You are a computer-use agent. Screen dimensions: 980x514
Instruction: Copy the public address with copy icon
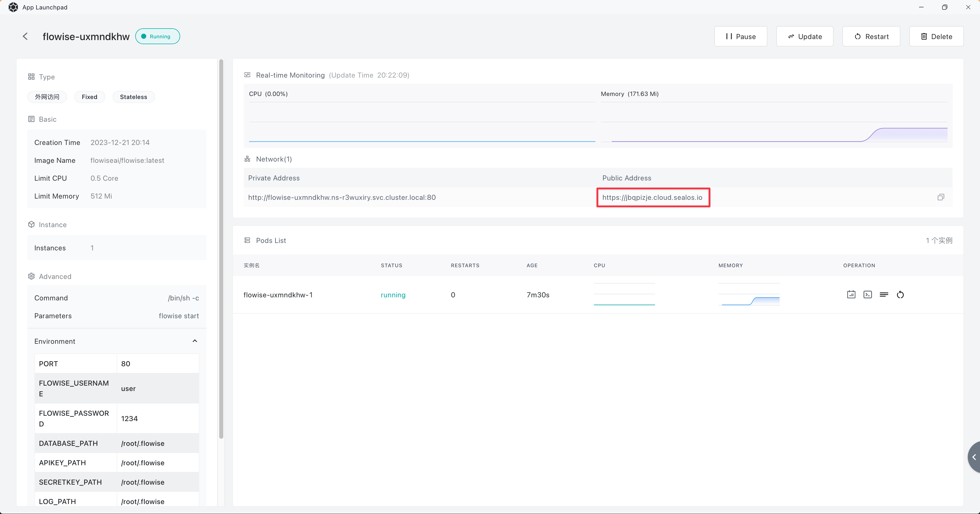940,197
